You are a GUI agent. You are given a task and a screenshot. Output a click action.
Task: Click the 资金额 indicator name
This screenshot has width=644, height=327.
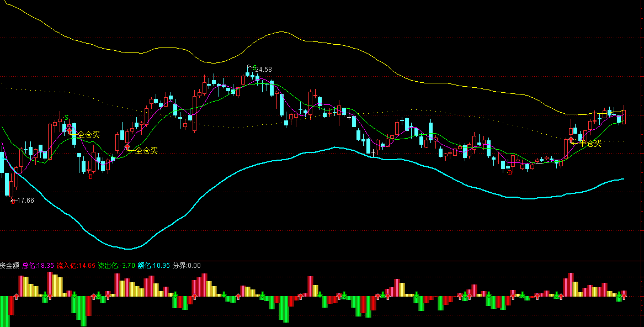tap(9, 266)
